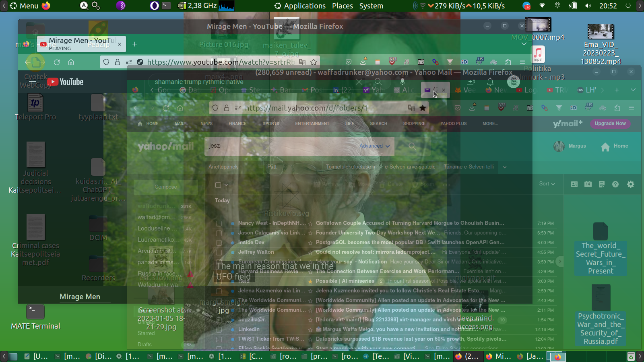
Task: Open the Teleport Pro desktop shortcut
Action: [35, 107]
